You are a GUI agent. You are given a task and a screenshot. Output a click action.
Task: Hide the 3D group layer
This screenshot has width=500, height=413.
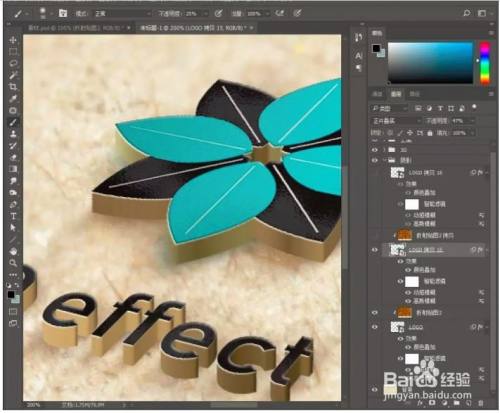(x=375, y=150)
